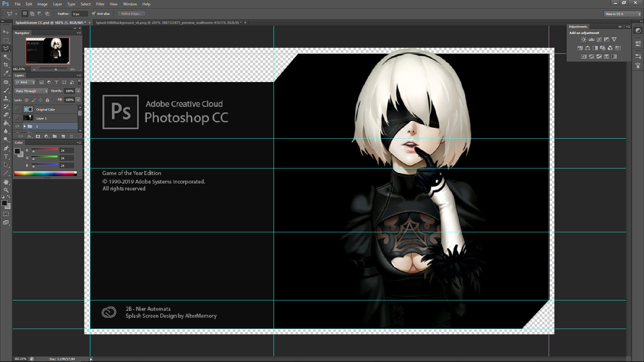Hide the group 1 layer
Screen dimensions: 644x362
click(x=17, y=126)
